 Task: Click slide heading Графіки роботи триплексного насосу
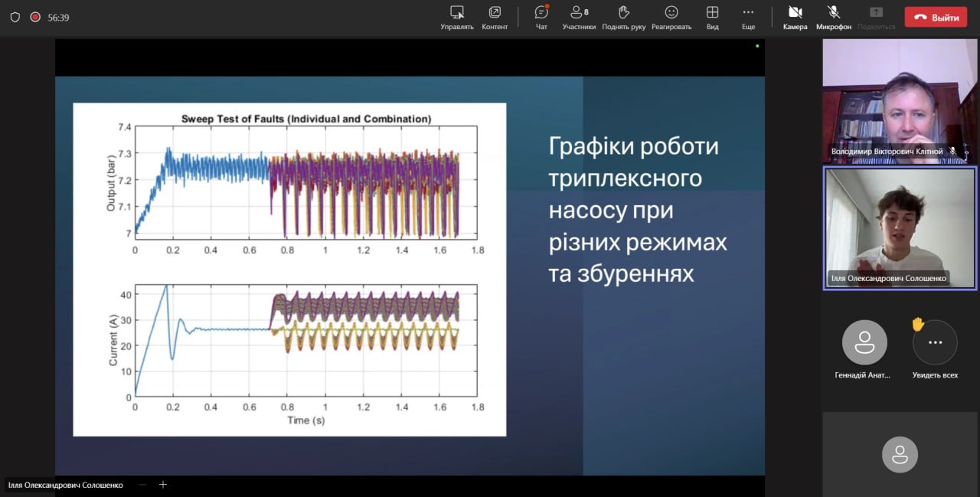coord(638,210)
